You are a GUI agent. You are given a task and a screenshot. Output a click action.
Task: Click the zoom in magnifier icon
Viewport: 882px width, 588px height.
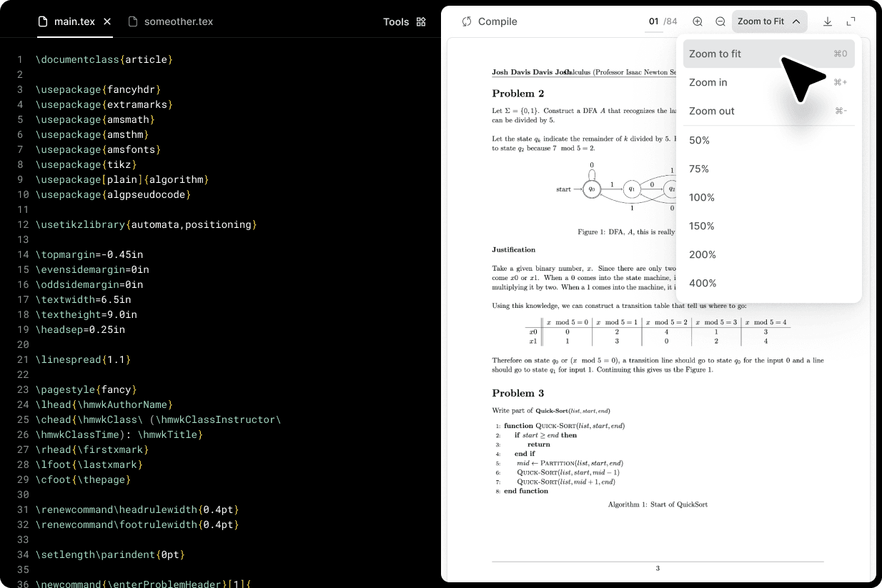click(x=698, y=21)
